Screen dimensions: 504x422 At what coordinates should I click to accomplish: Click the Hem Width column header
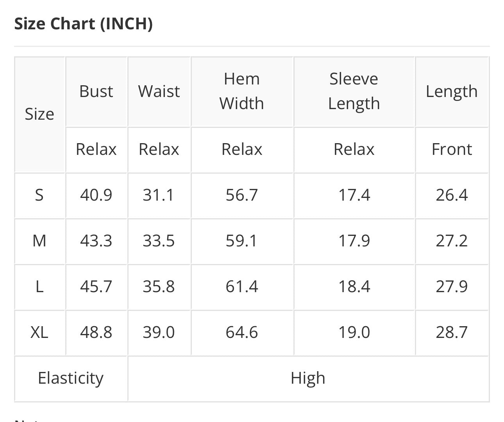point(241,91)
